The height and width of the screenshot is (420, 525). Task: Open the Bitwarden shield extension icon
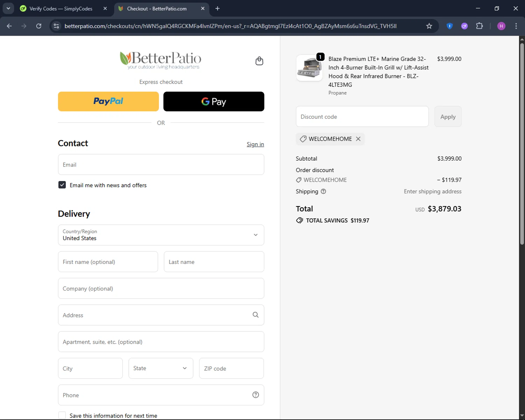click(x=450, y=26)
